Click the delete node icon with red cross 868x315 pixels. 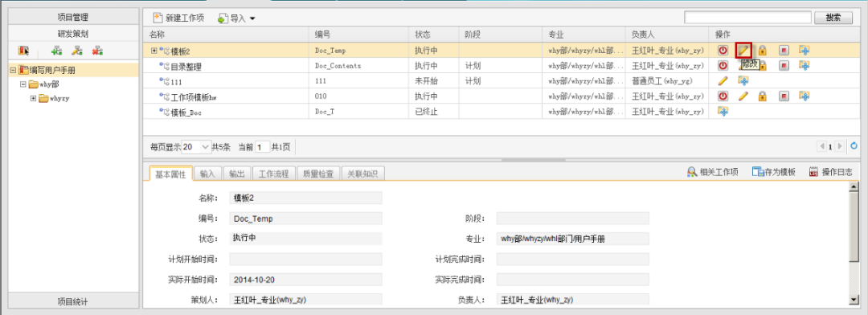98,51
